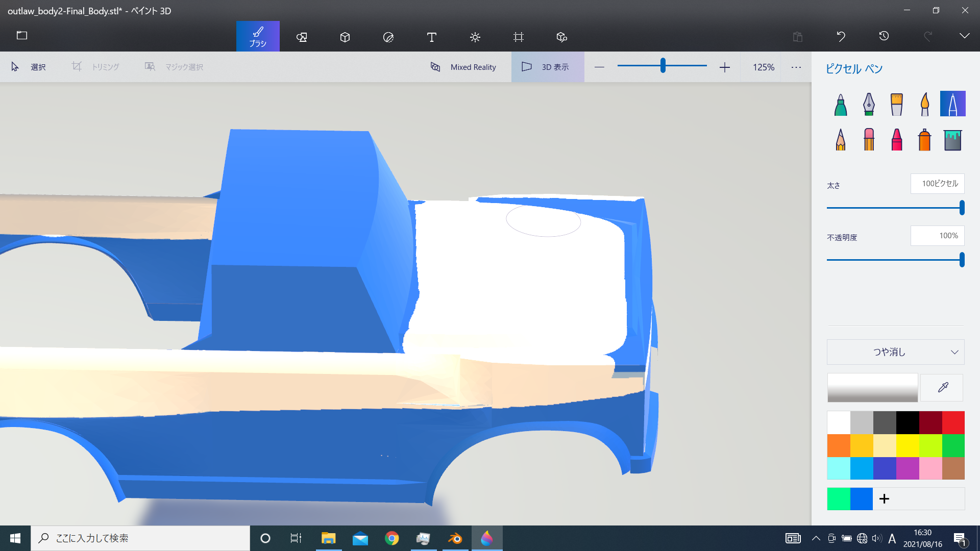The height and width of the screenshot is (551, 980).
Task: Select the トリミング trim tool
Action: point(95,67)
